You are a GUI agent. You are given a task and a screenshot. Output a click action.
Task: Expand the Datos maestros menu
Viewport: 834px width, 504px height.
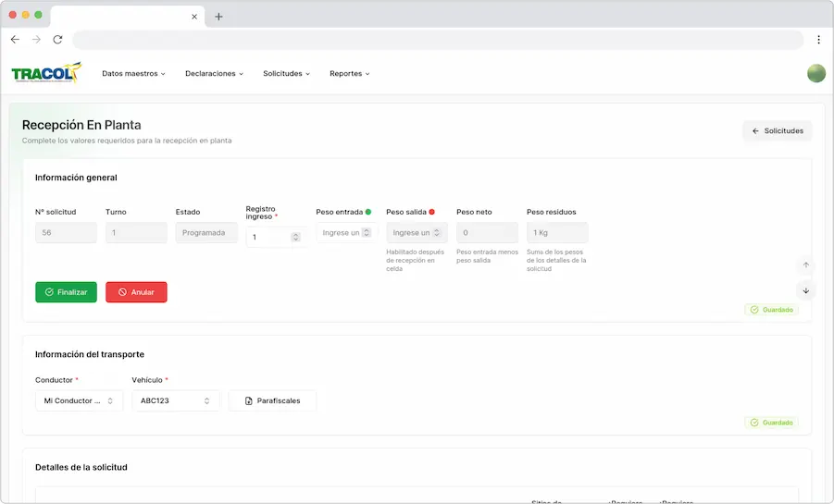pyautogui.click(x=133, y=74)
